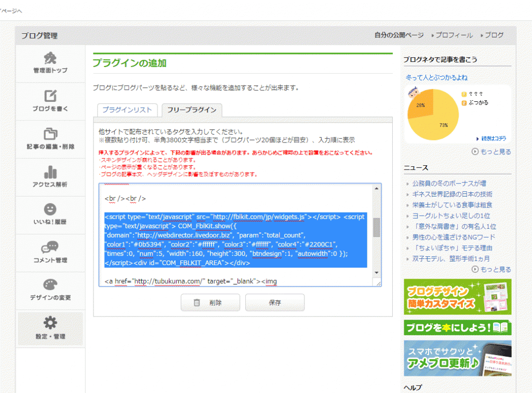Open 記事の編集・削除 folder icon

tap(50, 134)
